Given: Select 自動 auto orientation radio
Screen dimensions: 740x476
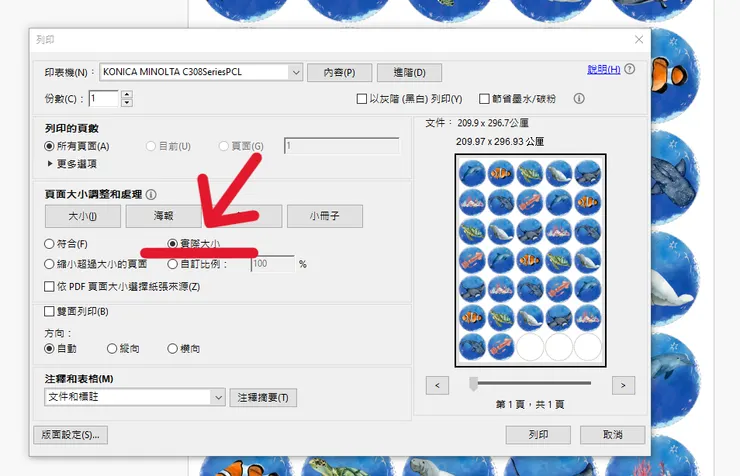Looking at the screenshot, I should point(49,349).
